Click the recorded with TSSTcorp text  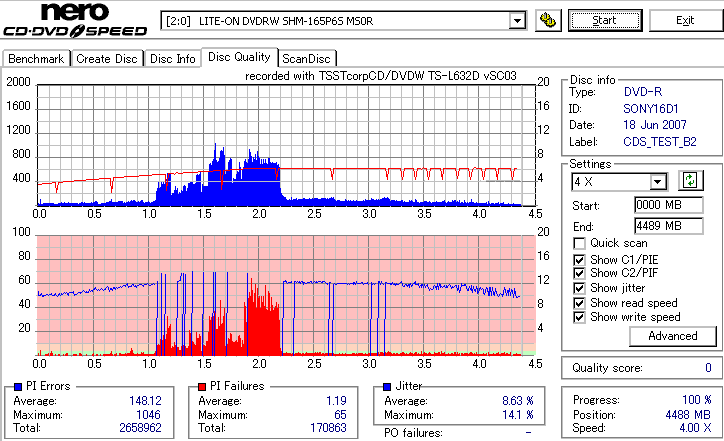point(380,76)
